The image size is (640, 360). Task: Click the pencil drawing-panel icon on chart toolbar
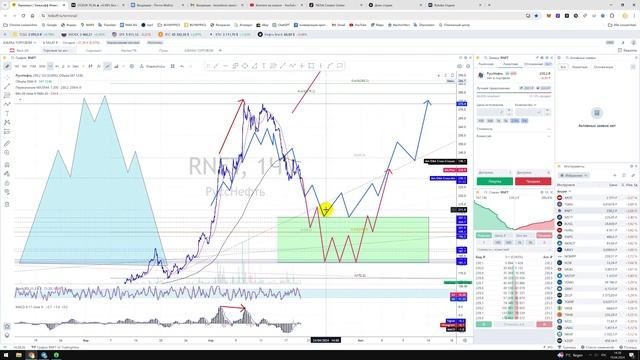(7, 66)
